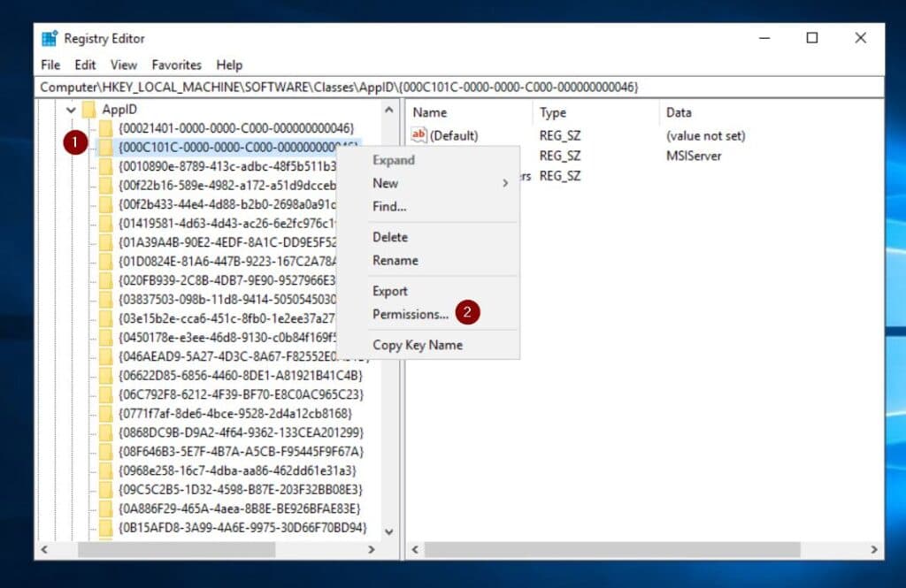Screen dimensions: 906x588
Task: Click folder icon of {00f2b433-44e4-4d88 key
Action: coord(106,204)
